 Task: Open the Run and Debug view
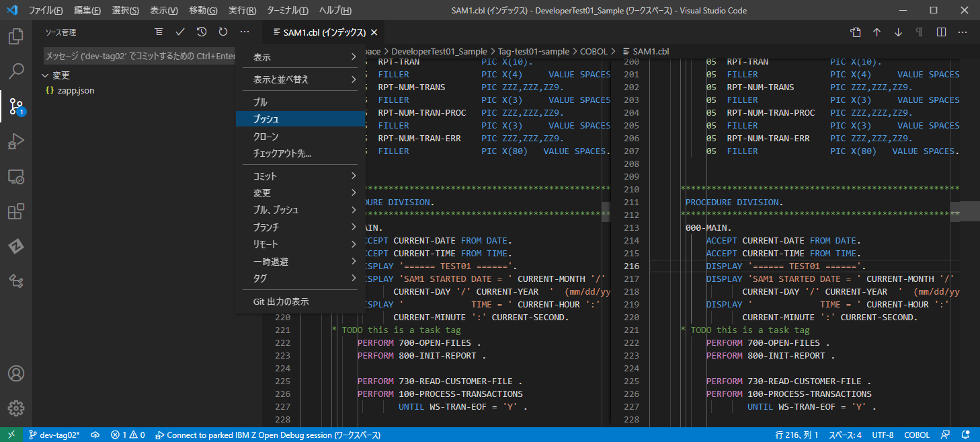point(16,141)
